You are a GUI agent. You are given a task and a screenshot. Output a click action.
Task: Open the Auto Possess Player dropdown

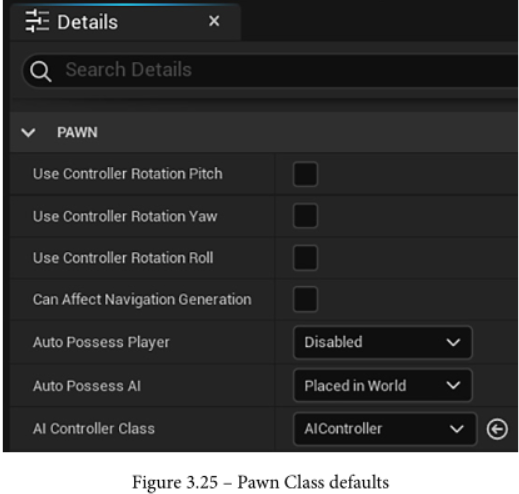[x=383, y=342]
